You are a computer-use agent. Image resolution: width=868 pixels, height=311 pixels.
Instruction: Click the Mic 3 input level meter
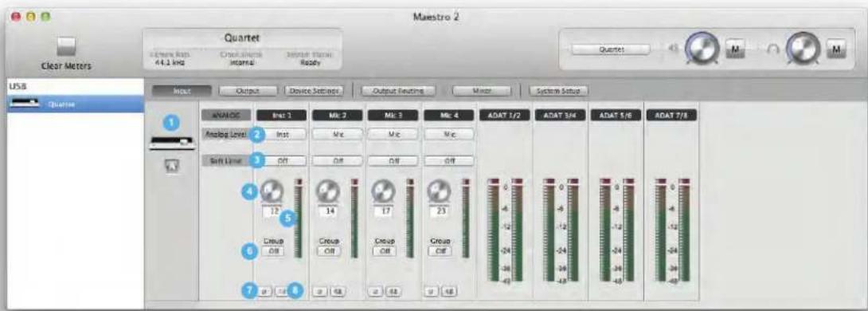410,218
